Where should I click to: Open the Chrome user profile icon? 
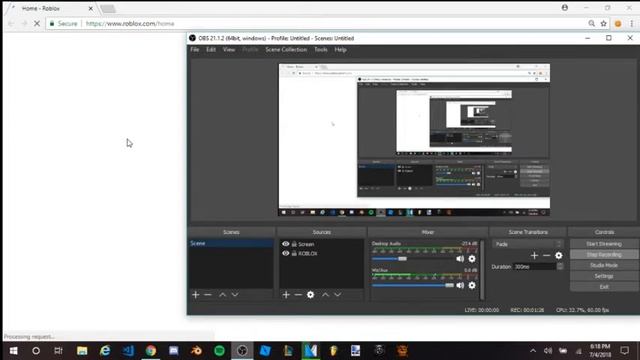point(565,8)
